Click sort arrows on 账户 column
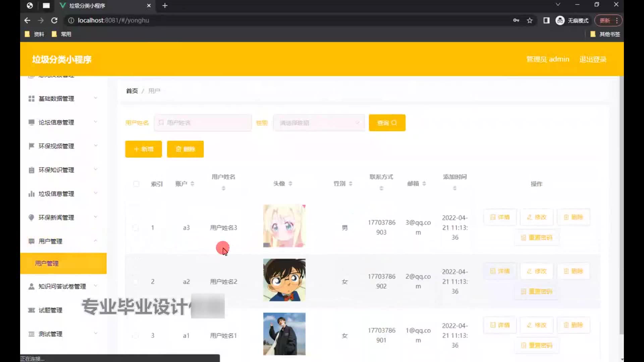 (192, 184)
